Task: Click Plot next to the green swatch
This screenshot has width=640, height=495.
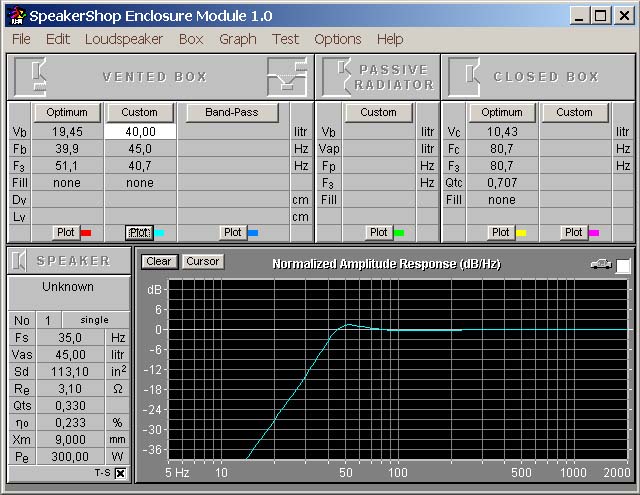Action: point(378,233)
